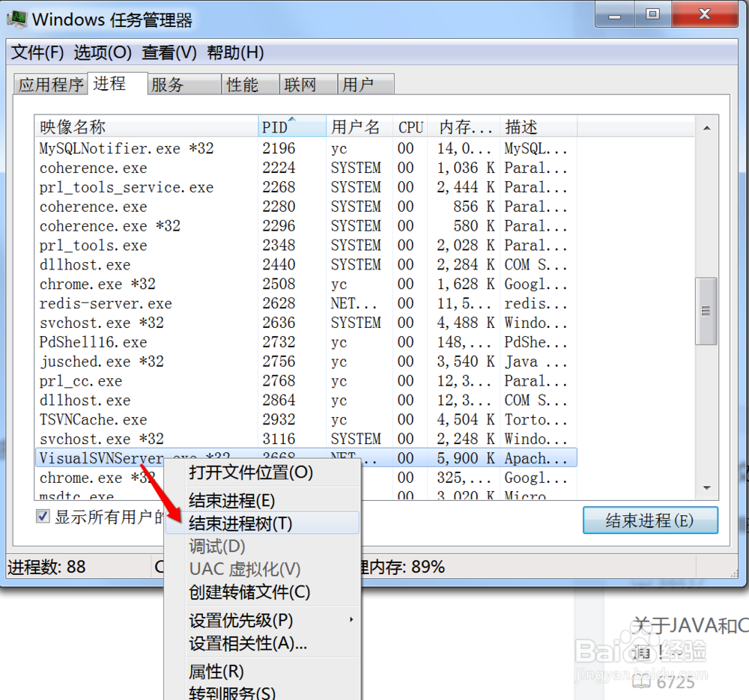Select the PdShell16.exe process

click(x=306, y=342)
